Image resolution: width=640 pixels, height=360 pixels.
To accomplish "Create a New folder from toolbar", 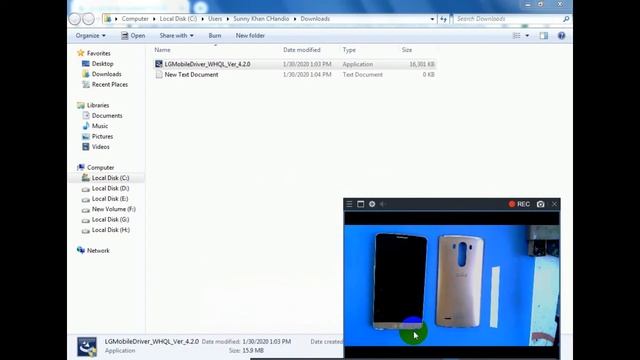I will 250,36.
